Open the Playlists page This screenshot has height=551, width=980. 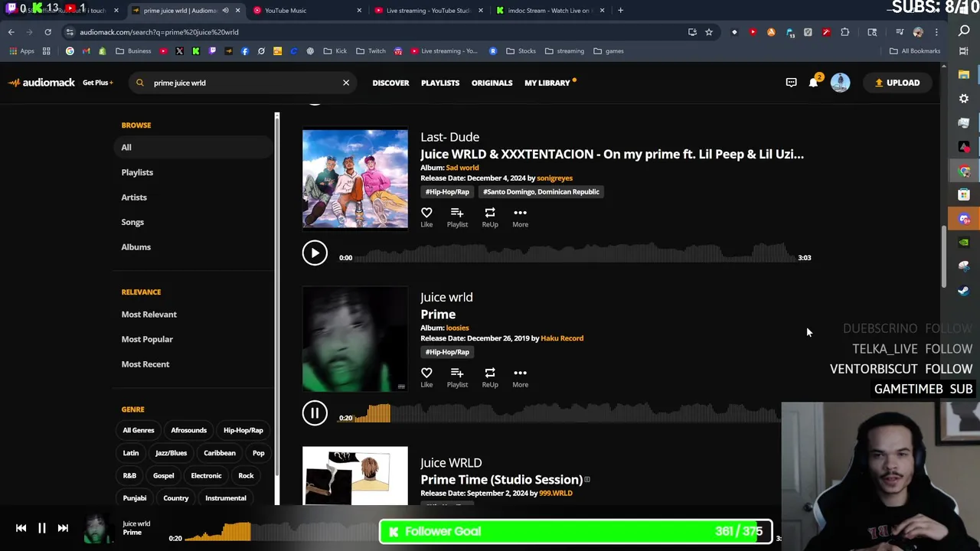pyautogui.click(x=440, y=83)
